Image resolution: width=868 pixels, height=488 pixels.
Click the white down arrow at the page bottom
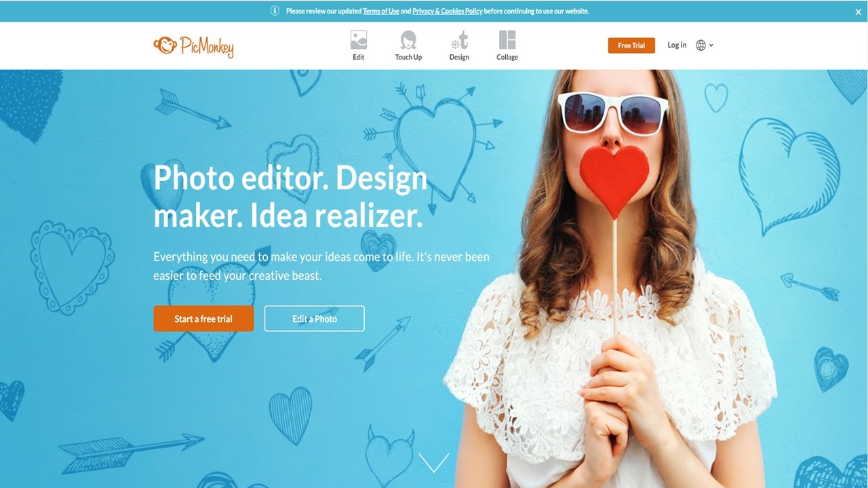pos(434,462)
